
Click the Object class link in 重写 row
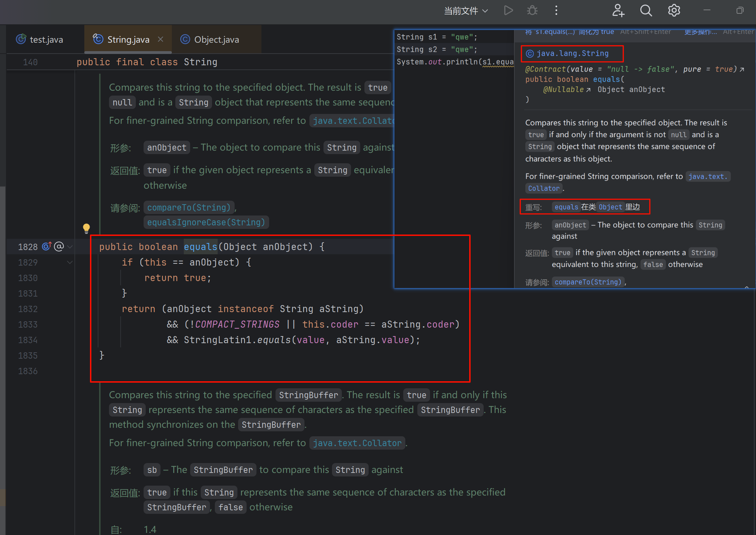coord(610,207)
